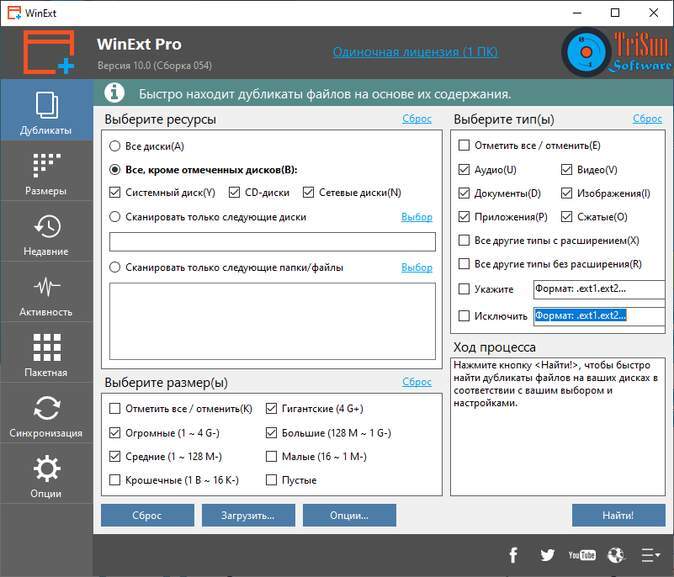Click the Twitter icon in footer
The height and width of the screenshot is (577, 674).
[x=547, y=555]
